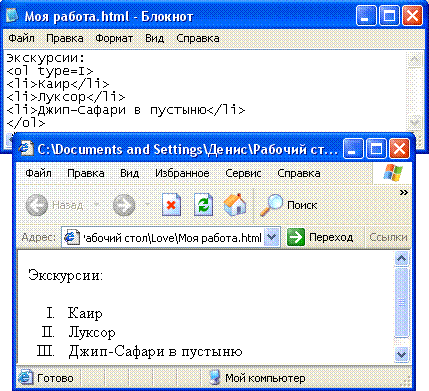Open the Back button history dropdown arrow
429x391 pixels.
(x=97, y=204)
